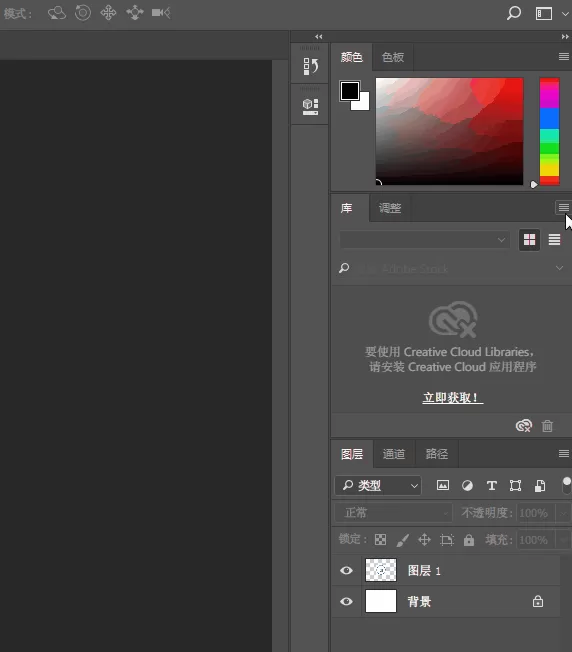
Task: Select the 3D slide camera mode icon
Action: (x=135, y=13)
